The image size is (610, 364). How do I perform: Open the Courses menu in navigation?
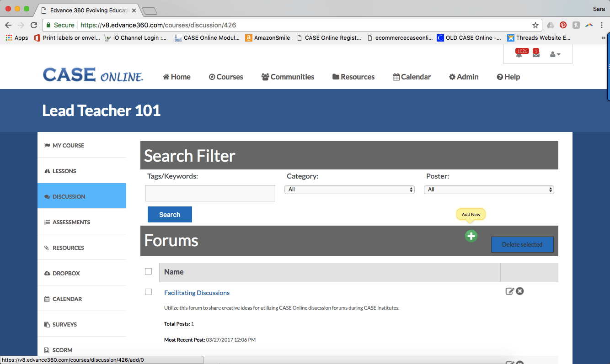tap(226, 77)
